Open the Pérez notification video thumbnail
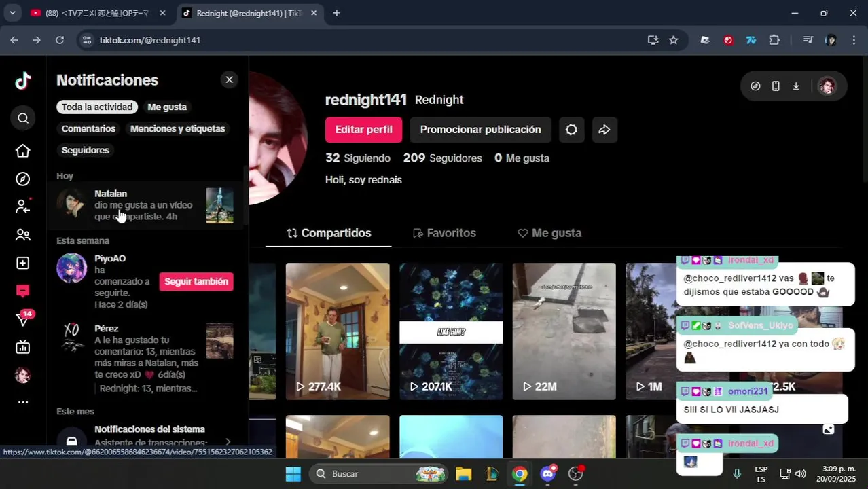This screenshot has width=868, height=489. (x=220, y=340)
